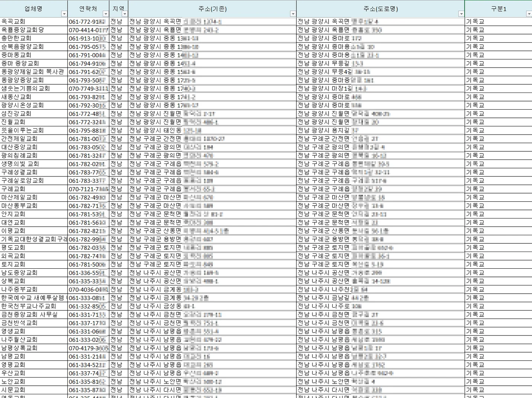532x398 pixels.
Task: Click the 토지교회 cell
Action: (34, 264)
